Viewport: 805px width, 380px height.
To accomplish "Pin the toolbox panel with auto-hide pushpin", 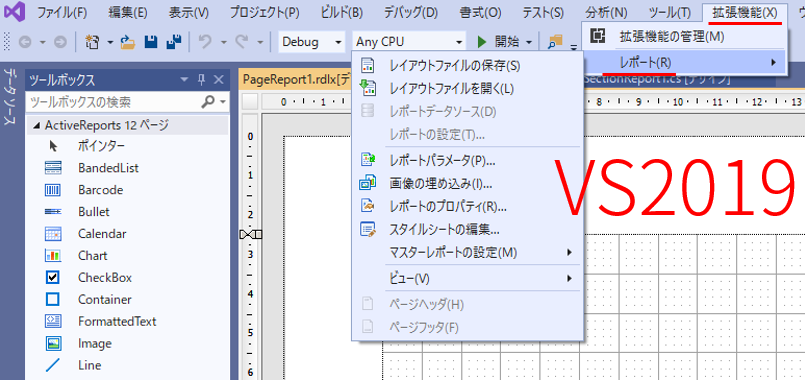I will 202,80.
